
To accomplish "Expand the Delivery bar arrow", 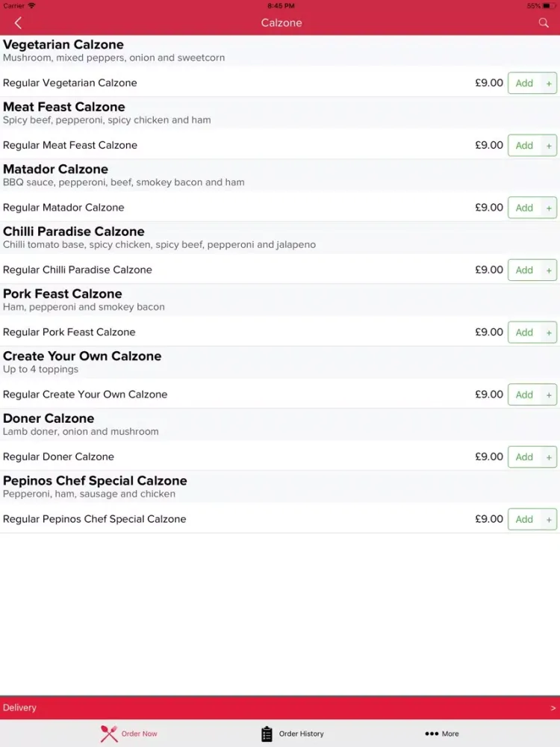I will click(x=553, y=708).
